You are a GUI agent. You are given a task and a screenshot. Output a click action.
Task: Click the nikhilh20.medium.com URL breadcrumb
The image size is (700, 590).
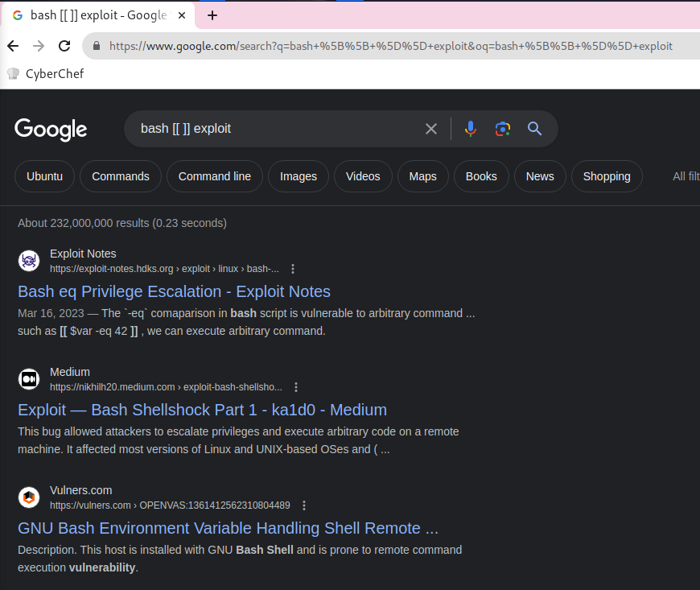pyautogui.click(x=166, y=387)
